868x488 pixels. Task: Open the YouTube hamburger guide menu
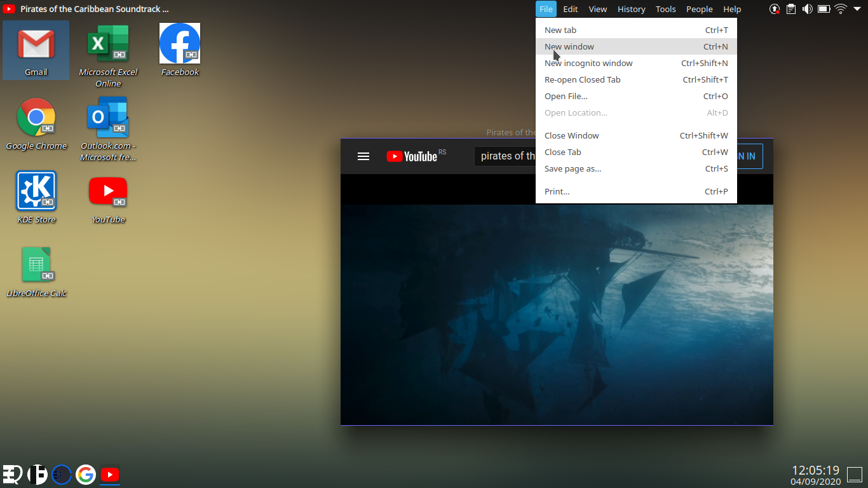click(363, 156)
